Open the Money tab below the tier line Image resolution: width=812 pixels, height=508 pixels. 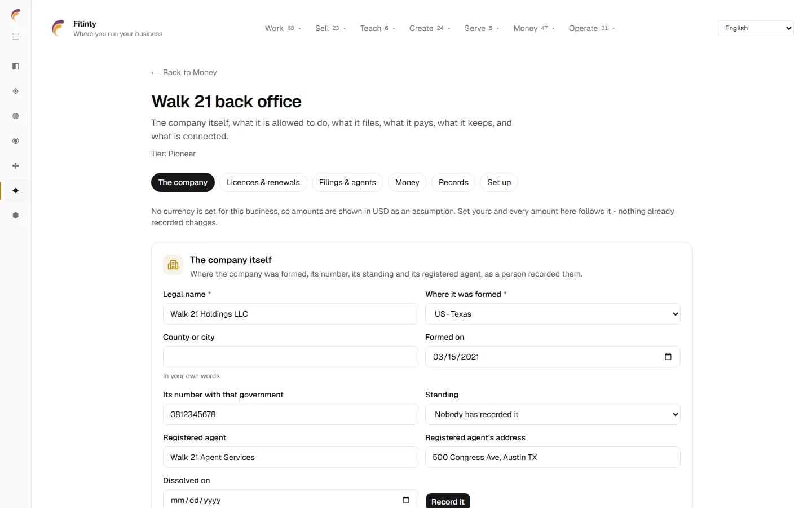pos(407,182)
